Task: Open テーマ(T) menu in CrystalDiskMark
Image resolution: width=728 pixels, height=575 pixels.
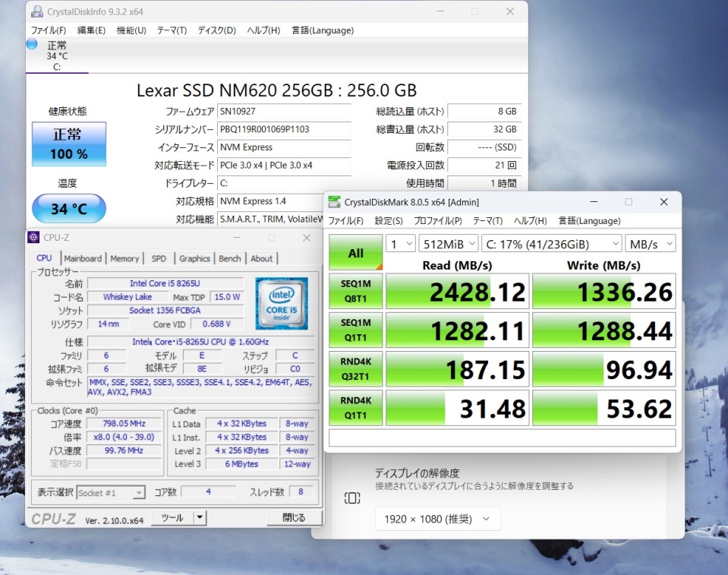Action: [x=488, y=221]
